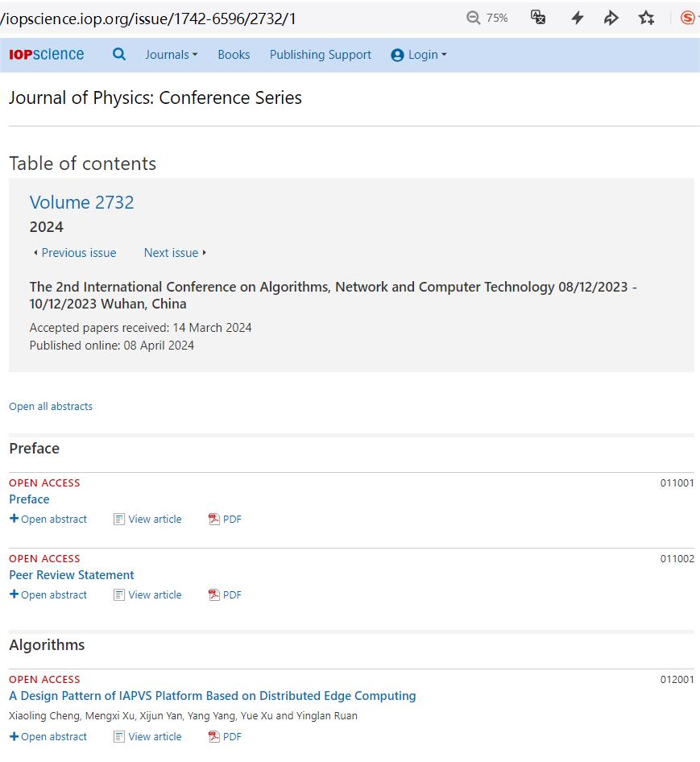This screenshot has height=762, width=700.
Task: Click the browser zoom-out magnifier icon
Action: 474,18
